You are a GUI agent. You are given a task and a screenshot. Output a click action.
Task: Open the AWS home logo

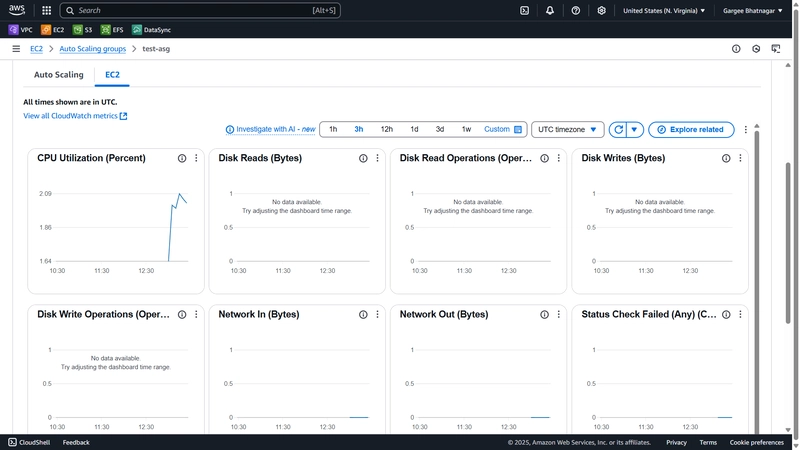pos(16,10)
